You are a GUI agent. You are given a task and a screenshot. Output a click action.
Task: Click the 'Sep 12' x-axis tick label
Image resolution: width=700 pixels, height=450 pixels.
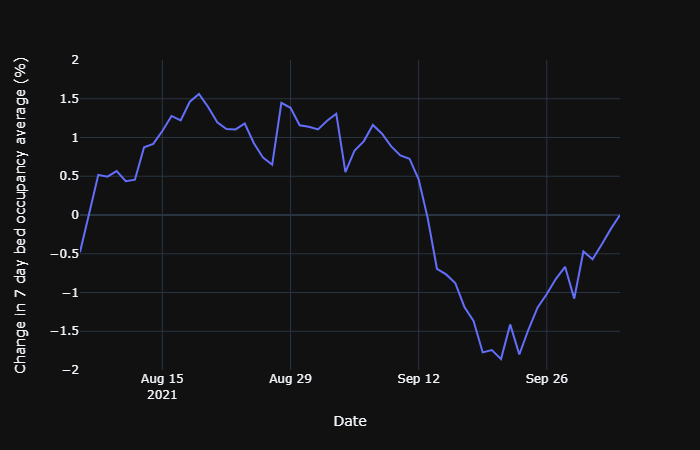418,379
